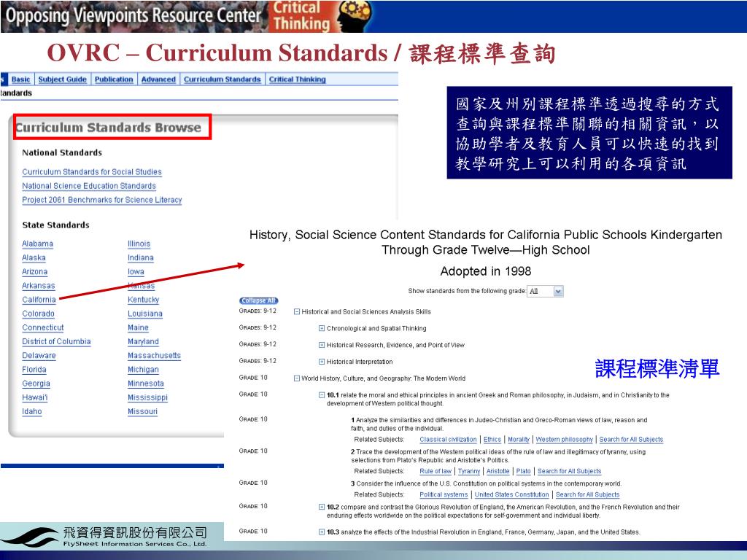Choose Colorado state standards

(38, 314)
